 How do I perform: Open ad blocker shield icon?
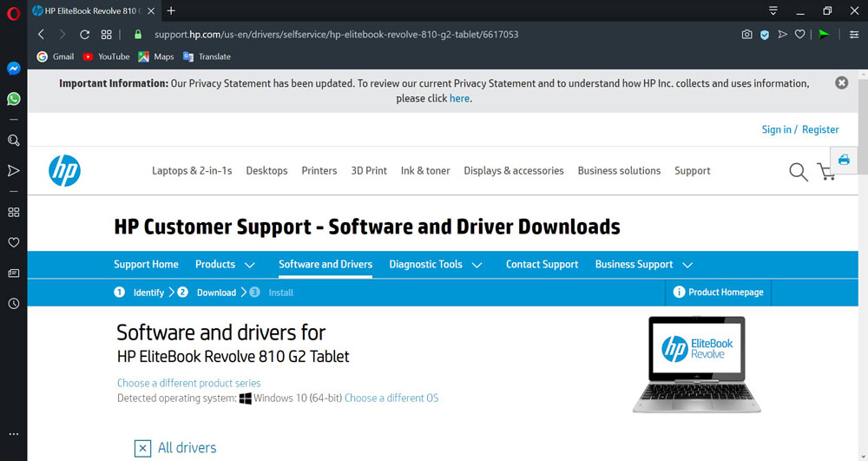click(x=765, y=35)
